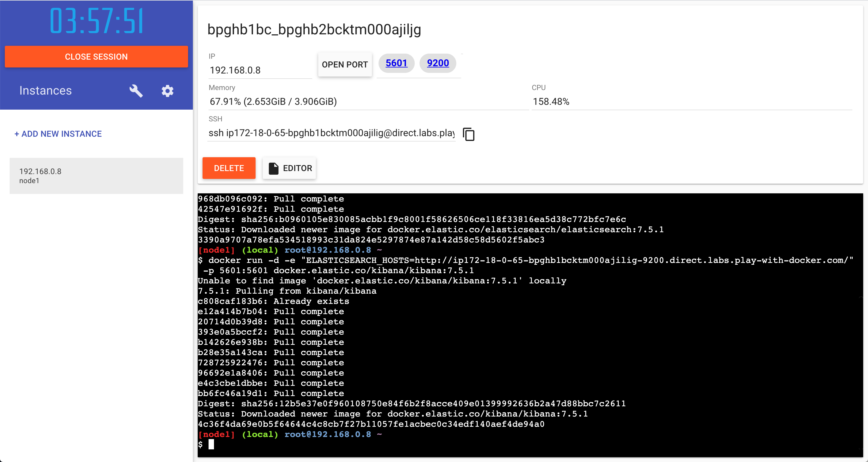Select the node1 instance entry
The height and width of the screenshot is (462, 868).
click(x=96, y=176)
